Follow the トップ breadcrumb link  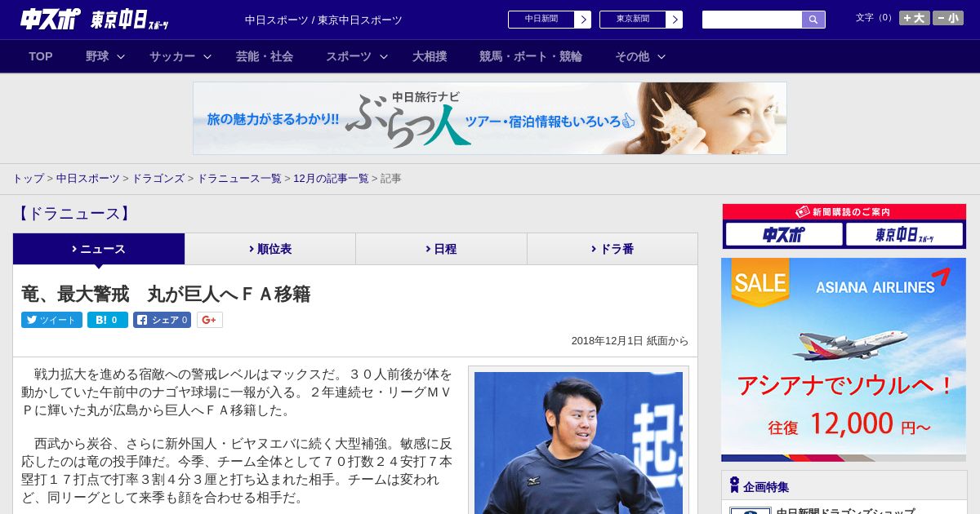click(x=28, y=178)
